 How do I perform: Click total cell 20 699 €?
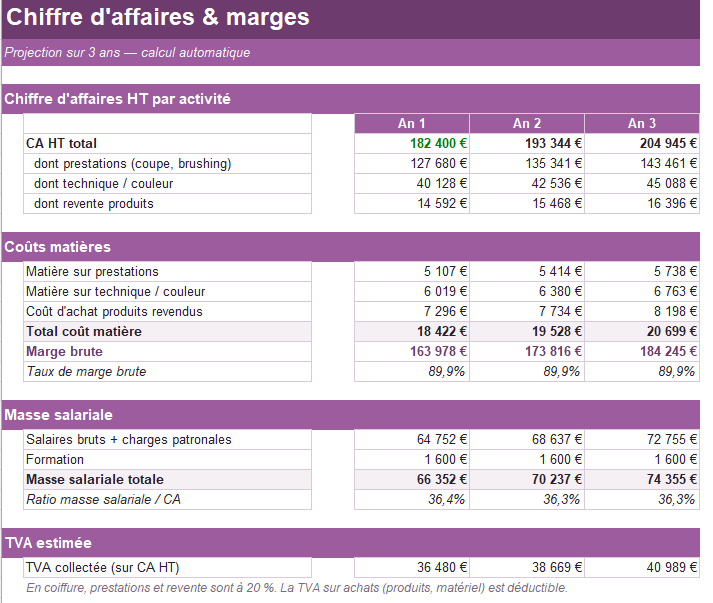(642, 332)
